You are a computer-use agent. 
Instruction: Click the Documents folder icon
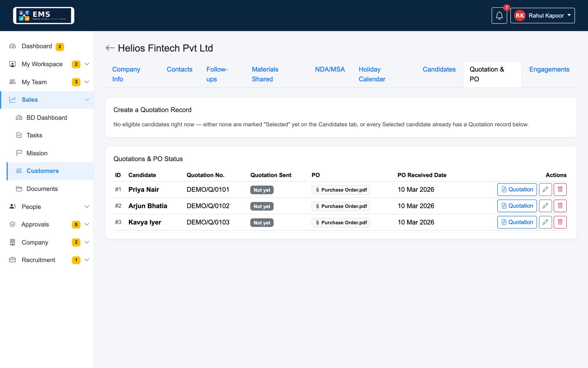(19, 189)
